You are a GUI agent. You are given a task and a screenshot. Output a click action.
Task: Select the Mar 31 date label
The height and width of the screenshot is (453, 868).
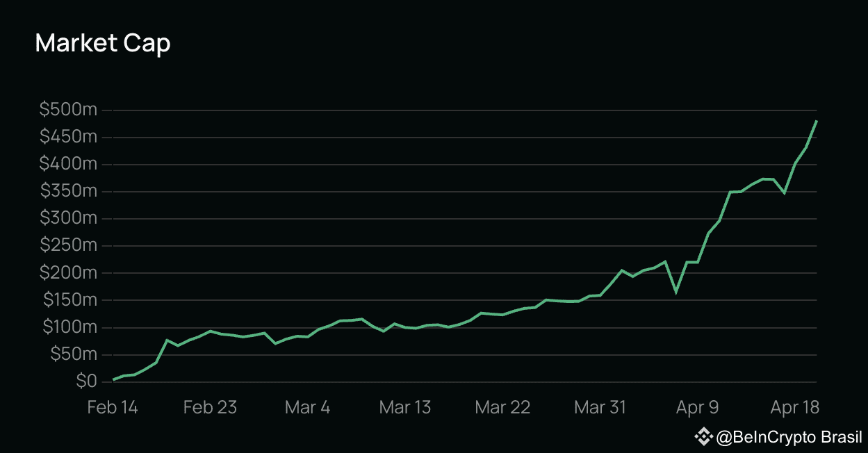point(600,408)
